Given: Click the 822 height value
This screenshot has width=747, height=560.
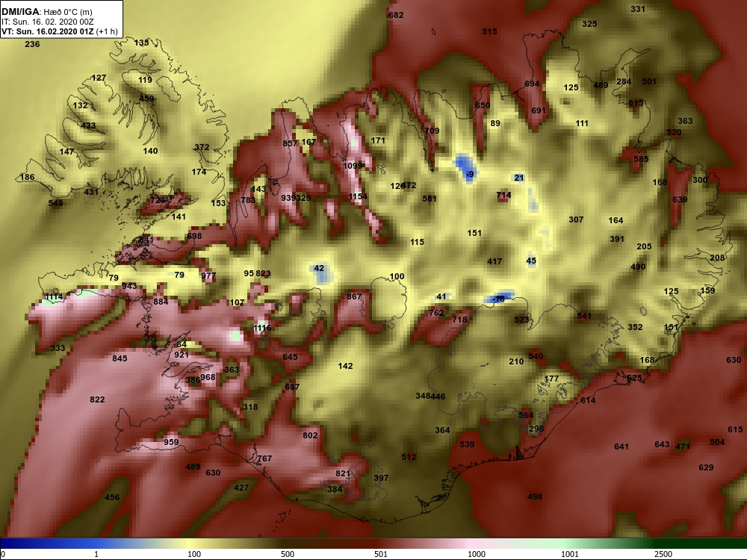Looking at the screenshot, I should click(97, 400).
